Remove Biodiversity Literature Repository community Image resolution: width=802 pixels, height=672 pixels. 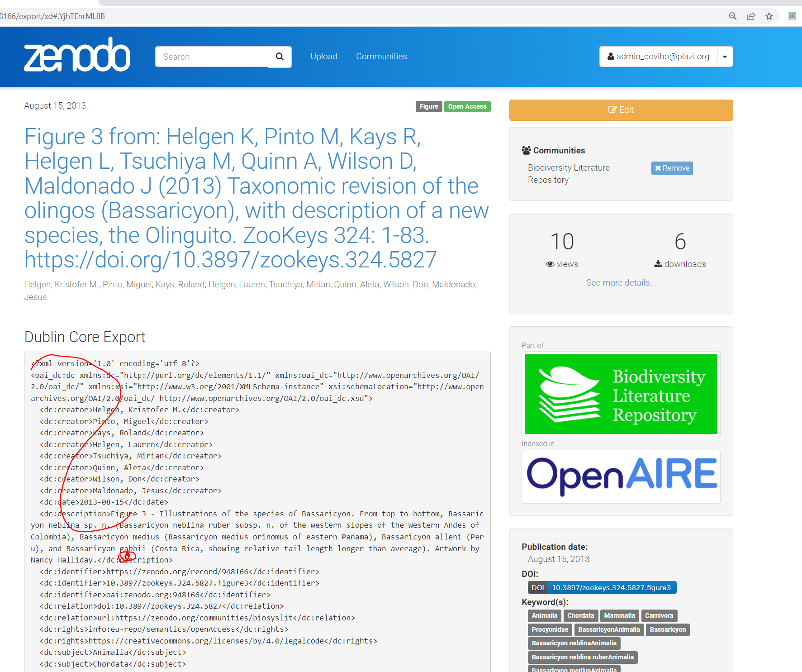pyautogui.click(x=672, y=168)
